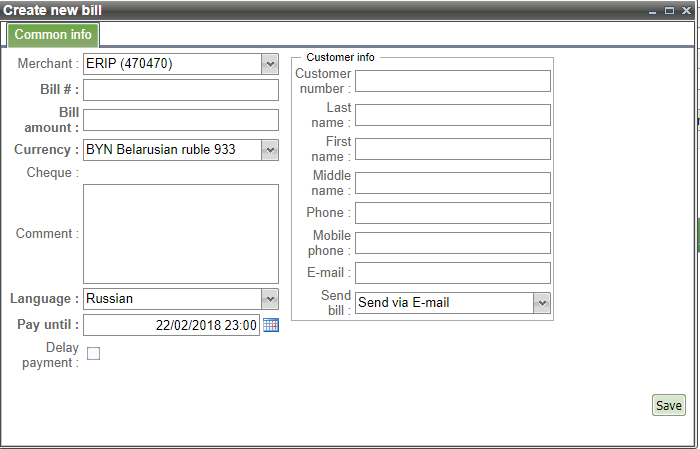Enable the Delay payment checkbox
The height and width of the screenshot is (449, 700).
[x=93, y=353]
